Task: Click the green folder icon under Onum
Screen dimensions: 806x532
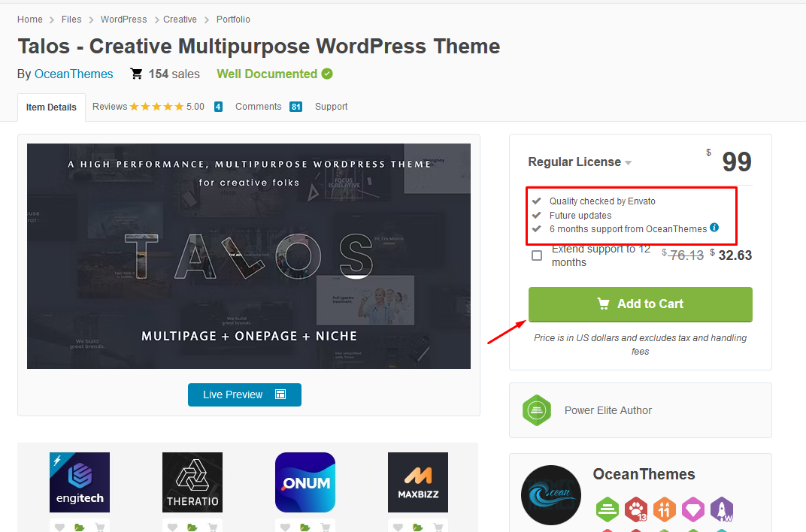Action: (305, 527)
